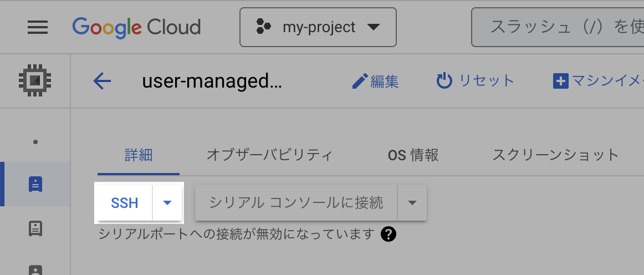
Task: Click the マシンイメージ plus icon
Action: click(x=561, y=82)
